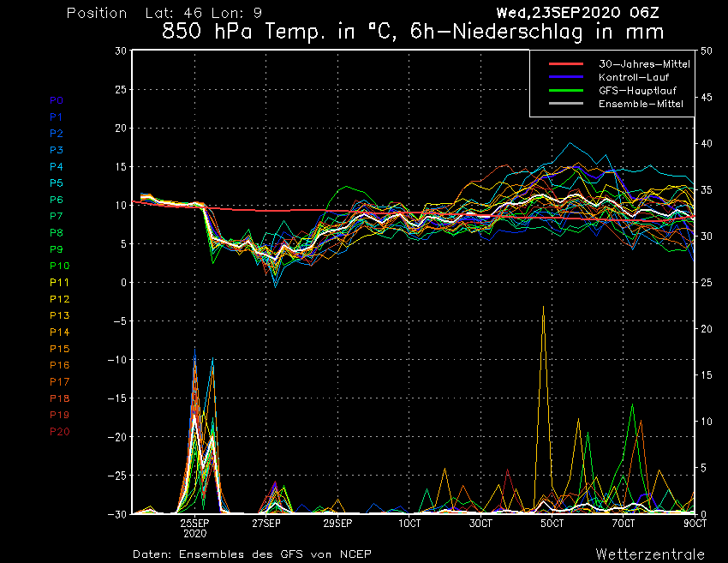Select ensemble member P10 label
The image size is (728, 563).
pyautogui.click(x=59, y=266)
